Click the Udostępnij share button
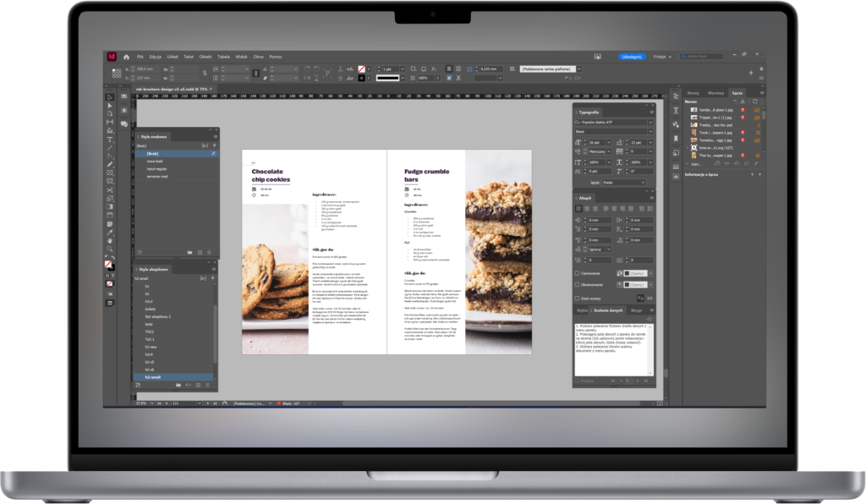This screenshot has width=866, height=504. click(x=631, y=57)
